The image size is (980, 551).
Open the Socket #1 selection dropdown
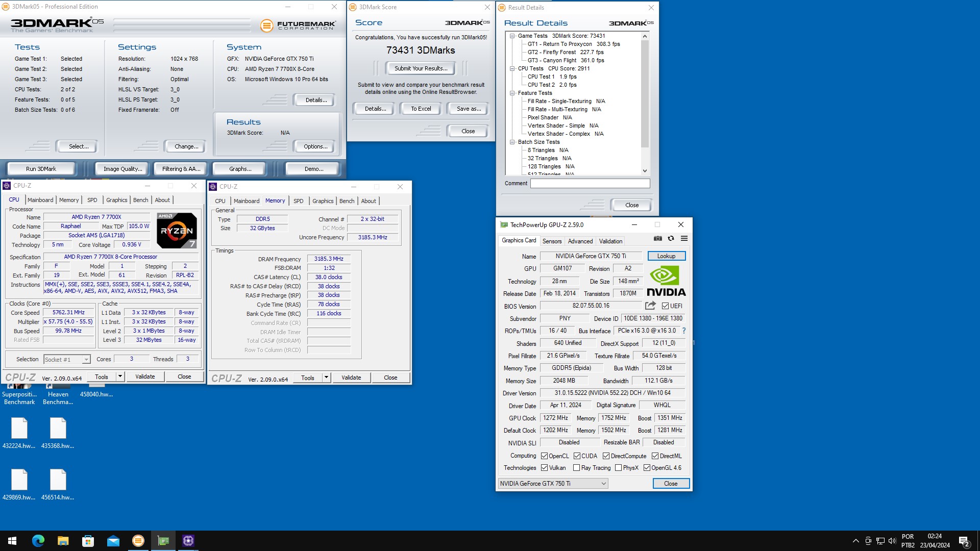[67, 360]
